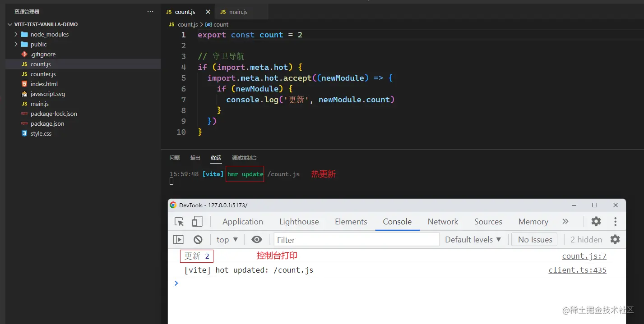
Task: Open the 调试控制台 (Debug Console) tab
Action: [x=244, y=158]
